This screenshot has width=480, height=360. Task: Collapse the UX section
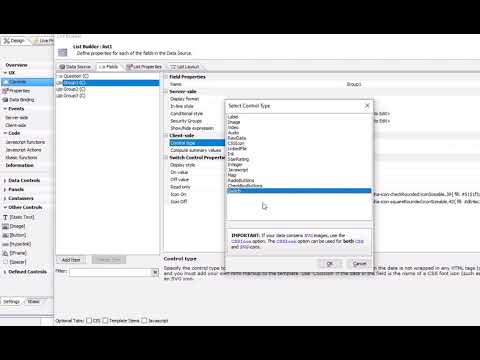click(x=5, y=73)
